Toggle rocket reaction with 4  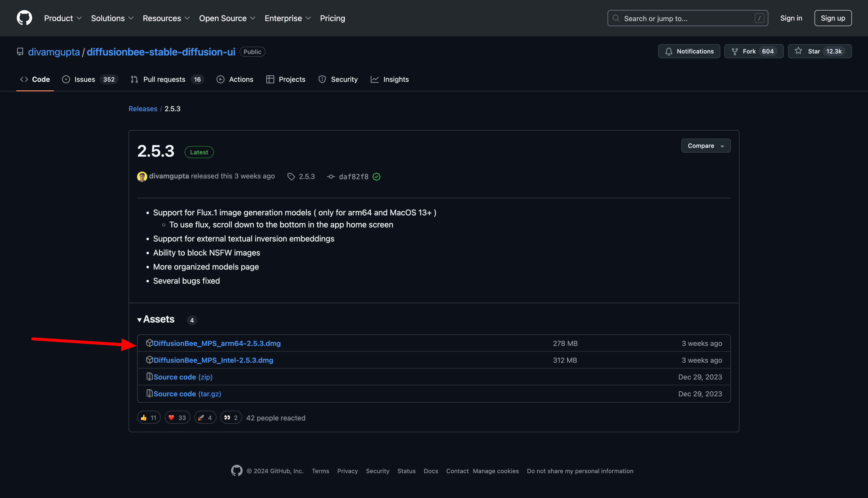pyautogui.click(x=205, y=418)
